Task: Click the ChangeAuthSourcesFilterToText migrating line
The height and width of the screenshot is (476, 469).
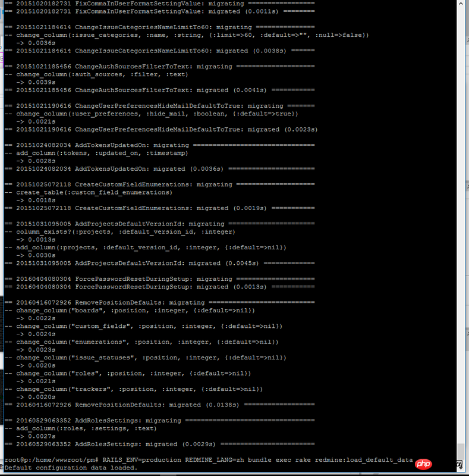Action: click(x=160, y=67)
